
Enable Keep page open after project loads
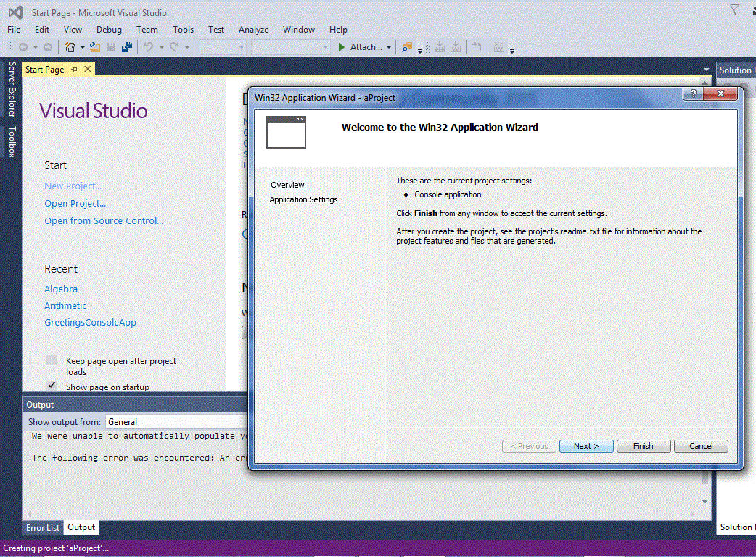coord(51,360)
